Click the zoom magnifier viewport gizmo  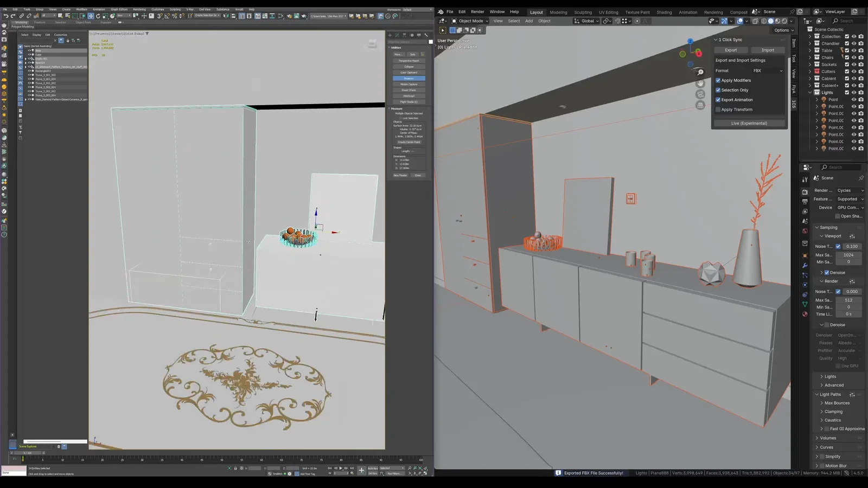click(x=700, y=72)
